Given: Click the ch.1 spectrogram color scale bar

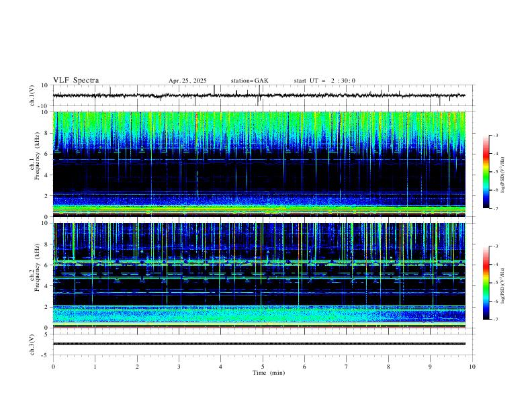Looking at the screenshot, I should [486, 172].
